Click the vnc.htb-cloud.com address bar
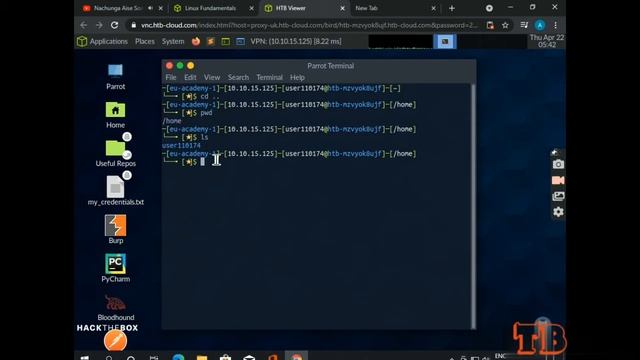Screen dimensions: 640x360 point(309,25)
